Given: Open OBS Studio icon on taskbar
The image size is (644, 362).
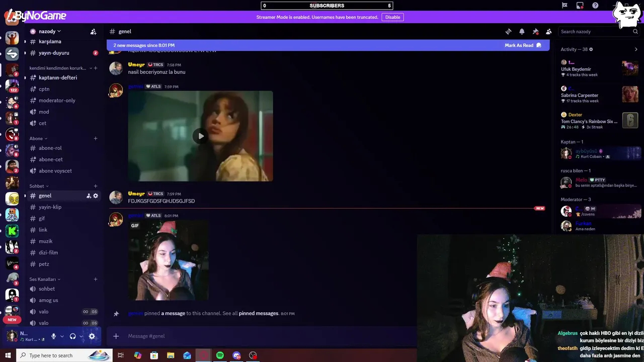Looking at the screenshot, I should click(253, 355).
